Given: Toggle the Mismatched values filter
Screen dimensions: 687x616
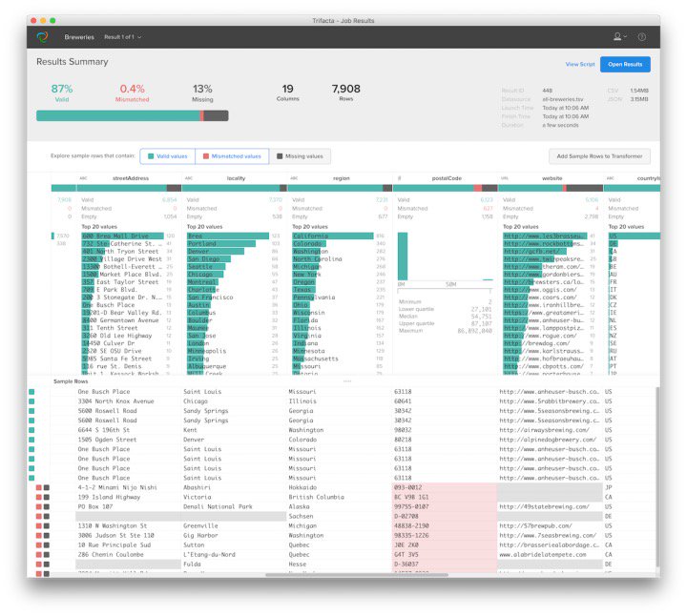Looking at the screenshot, I should click(x=232, y=156).
